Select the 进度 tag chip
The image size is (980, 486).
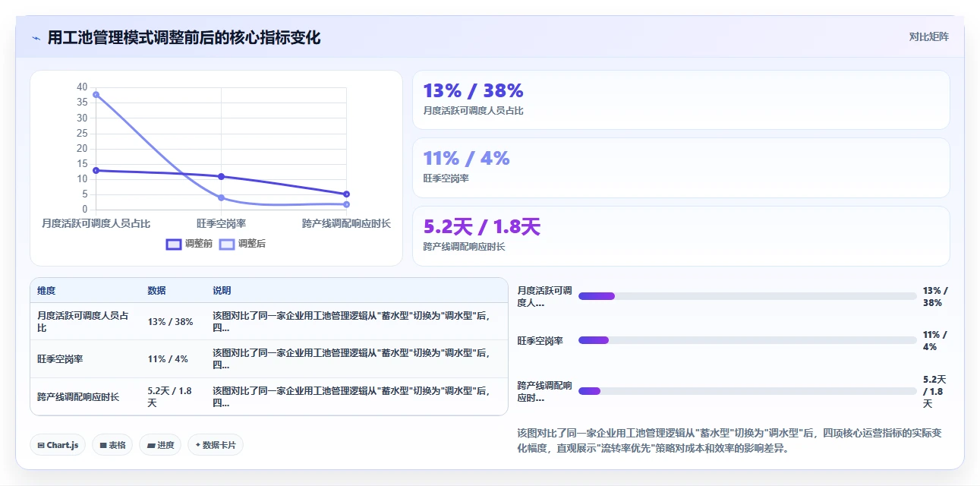pos(160,445)
